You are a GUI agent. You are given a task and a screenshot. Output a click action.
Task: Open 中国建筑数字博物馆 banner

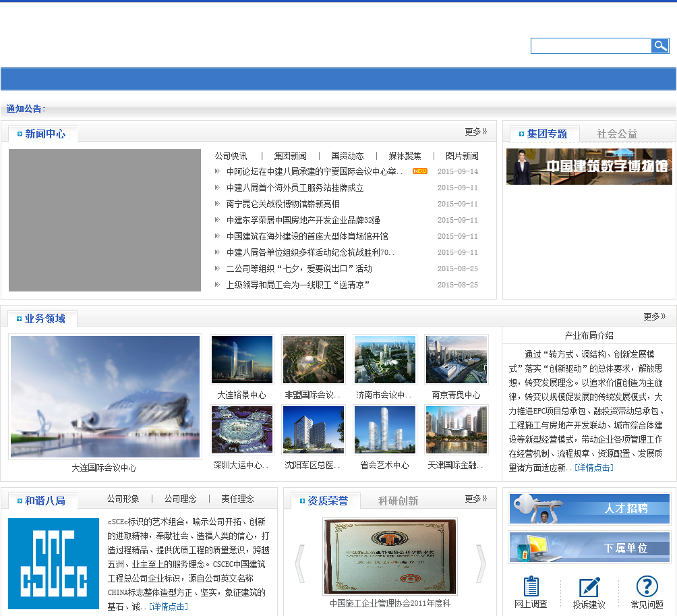(x=589, y=167)
